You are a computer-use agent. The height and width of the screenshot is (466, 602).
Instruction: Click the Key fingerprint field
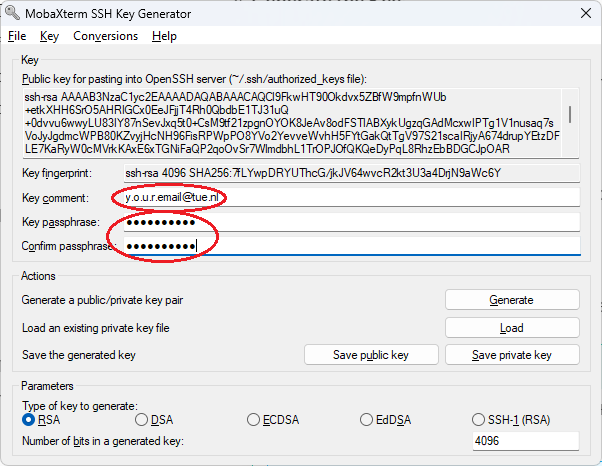point(352,173)
